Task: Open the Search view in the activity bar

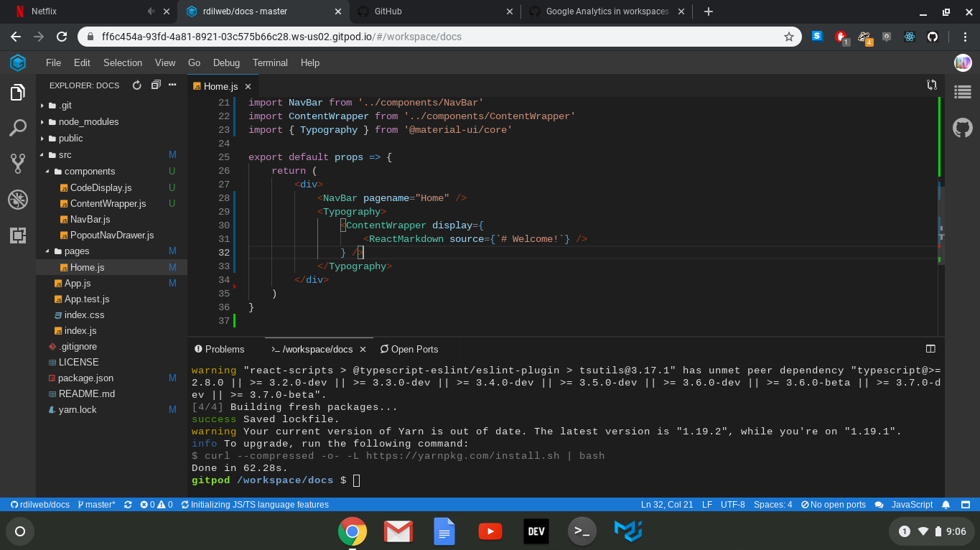Action: [x=18, y=129]
